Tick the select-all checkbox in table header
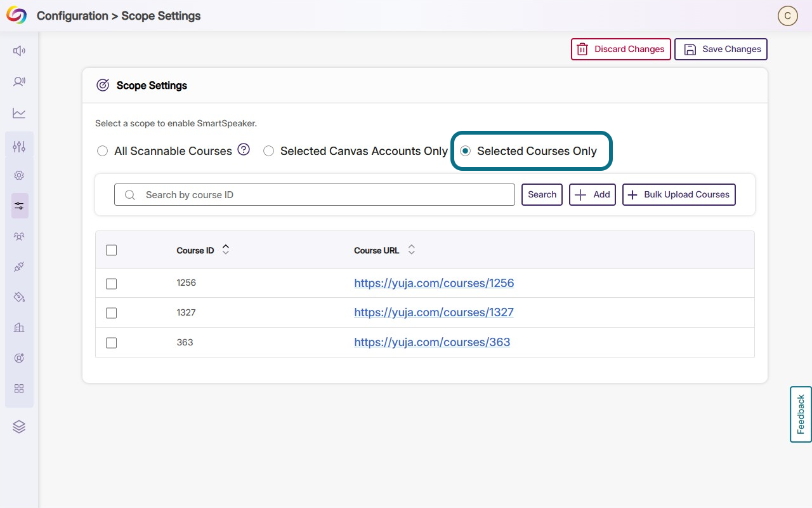The image size is (812, 508). (111, 250)
